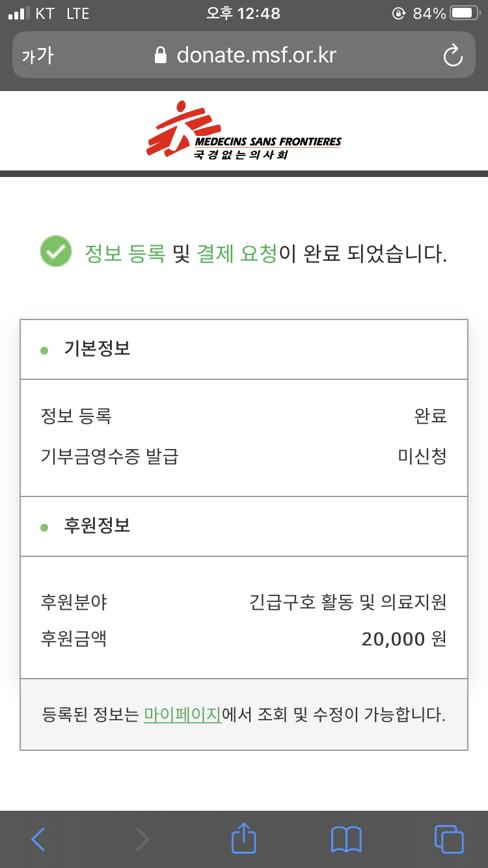Reload the page with refresh icon
The width and height of the screenshot is (488, 868).
coord(452,56)
